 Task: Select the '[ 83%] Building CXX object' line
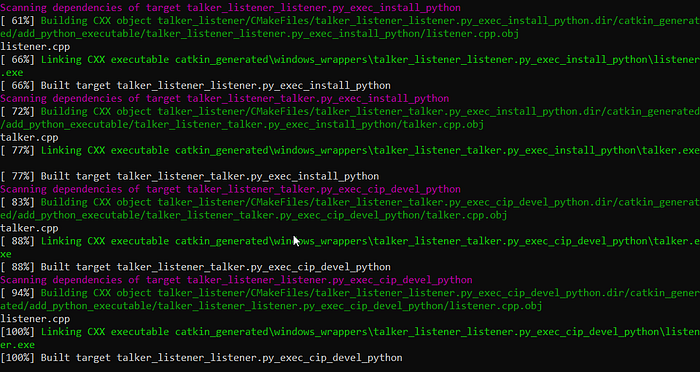pyautogui.click(x=350, y=202)
